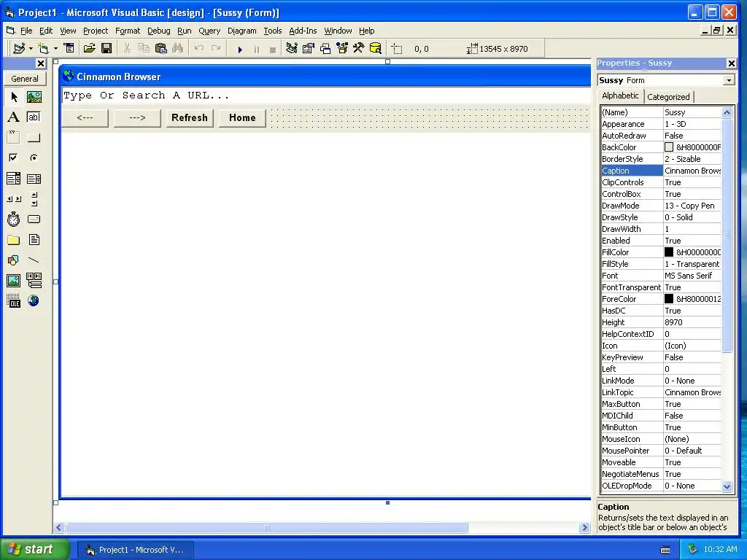The height and width of the screenshot is (560, 747).
Task: Click the Open Project folder icon
Action: pyautogui.click(x=89, y=48)
